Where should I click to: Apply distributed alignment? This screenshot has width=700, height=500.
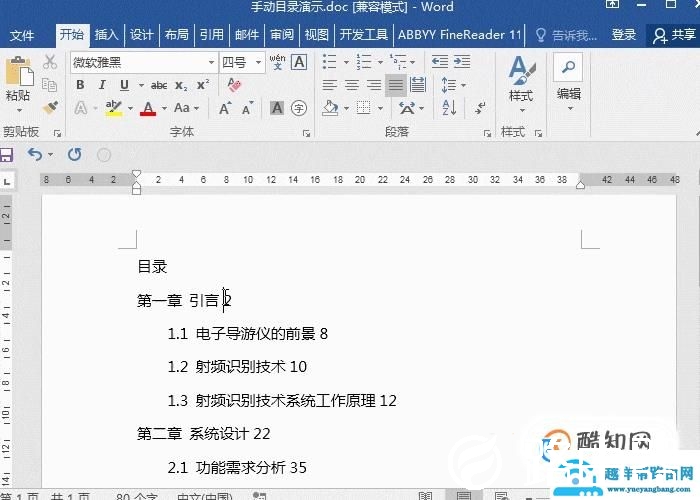click(418, 85)
